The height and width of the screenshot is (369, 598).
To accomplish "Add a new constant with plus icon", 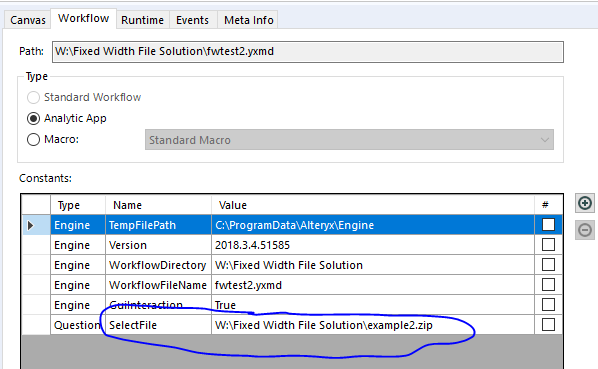I will [x=585, y=203].
